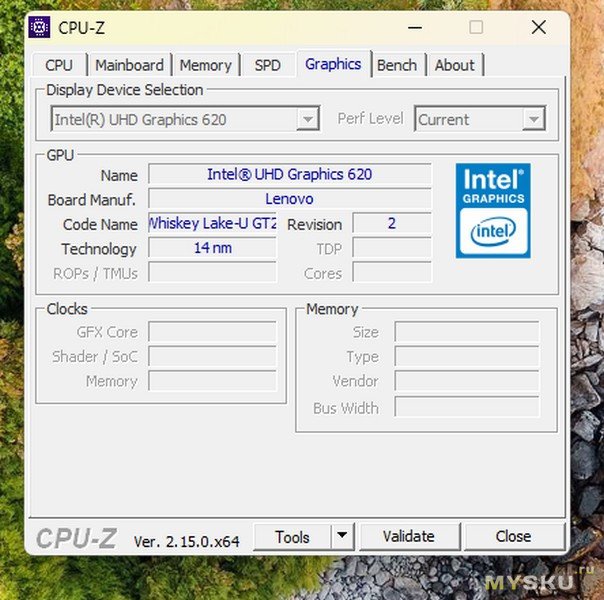
Task: Click the GPU Name field Intel UHD Graphics 620
Action: click(x=290, y=175)
